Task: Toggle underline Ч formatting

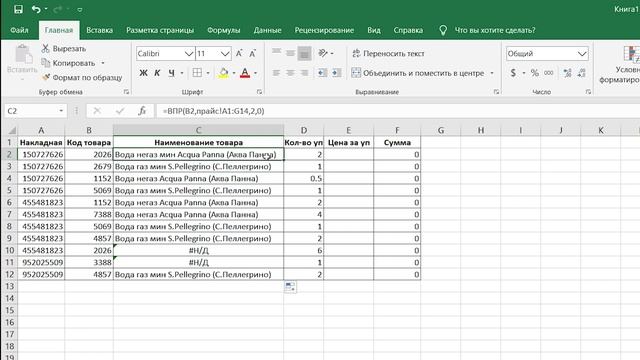Action: [171, 73]
